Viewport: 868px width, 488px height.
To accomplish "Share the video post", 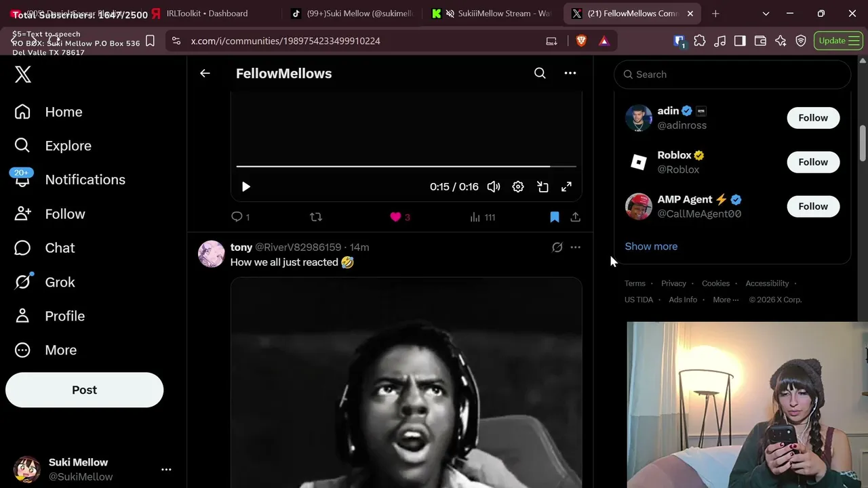I will (x=575, y=217).
